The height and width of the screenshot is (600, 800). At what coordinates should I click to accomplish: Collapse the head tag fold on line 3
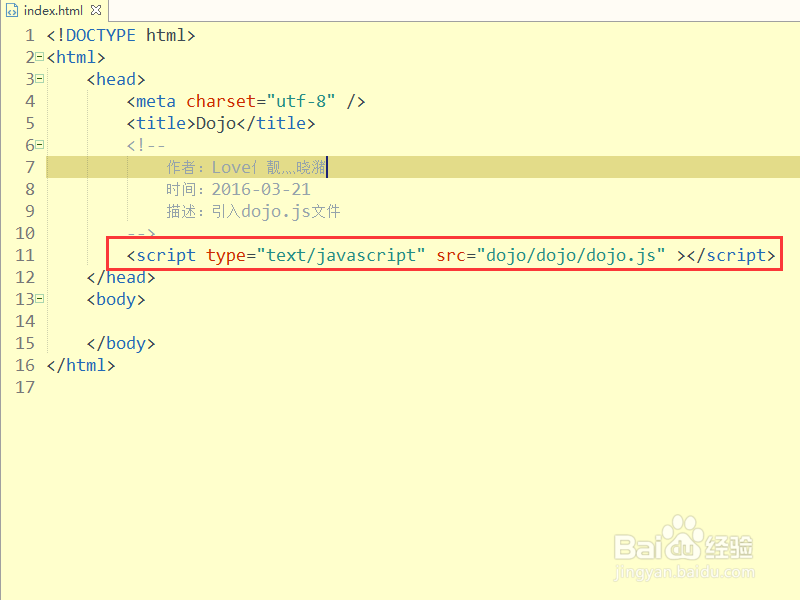pyautogui.click(x=40, y=79)
